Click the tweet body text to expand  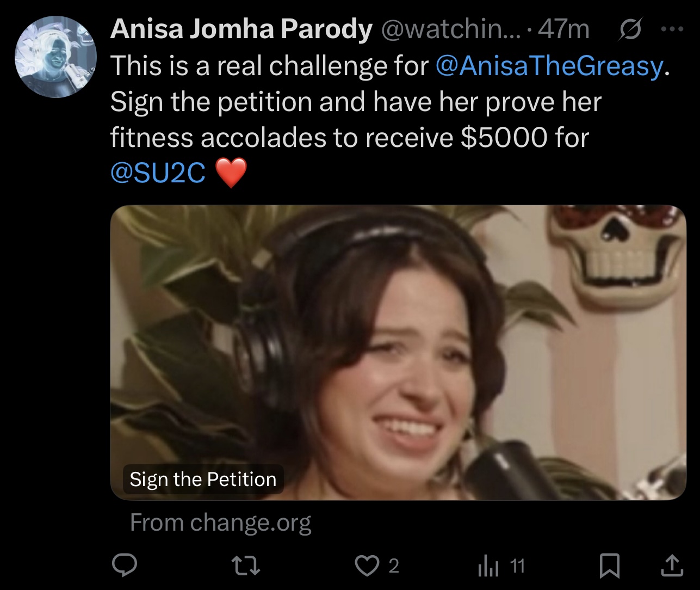[389, 120]
